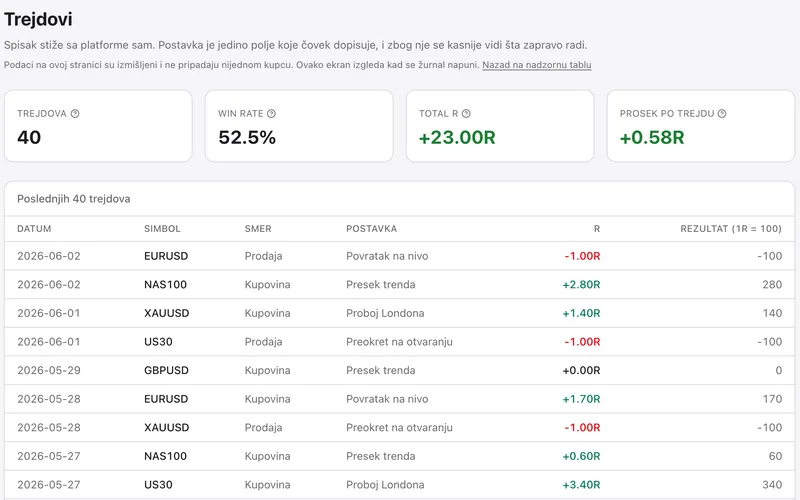Image resolution: width=800 pixels, height=500 pixels.
Task: Click the SIMBOL column header
Action: [162, 229]
